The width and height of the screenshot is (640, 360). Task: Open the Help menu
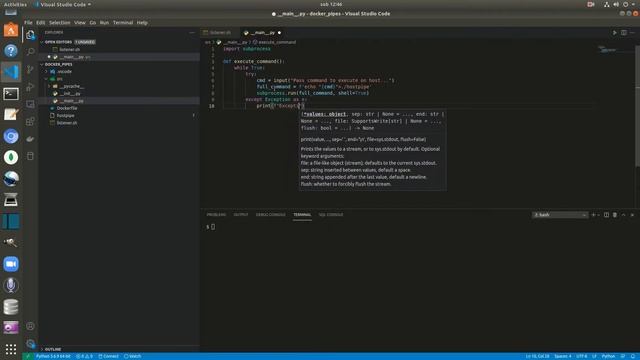[142, 23]
